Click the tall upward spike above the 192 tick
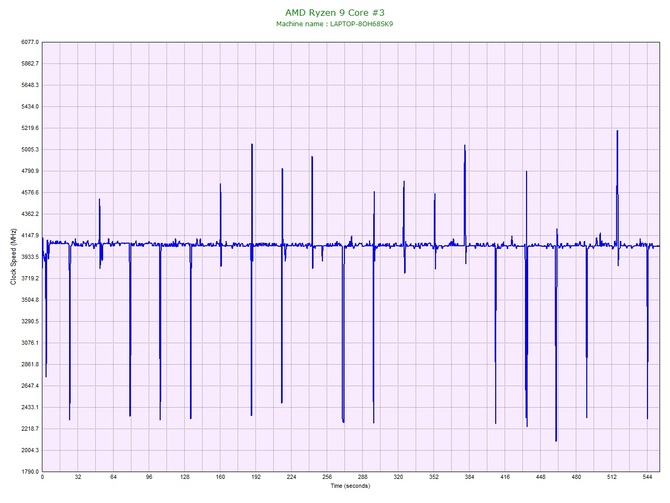The width and height of the screenshot is (670, 503). point(252,194)
